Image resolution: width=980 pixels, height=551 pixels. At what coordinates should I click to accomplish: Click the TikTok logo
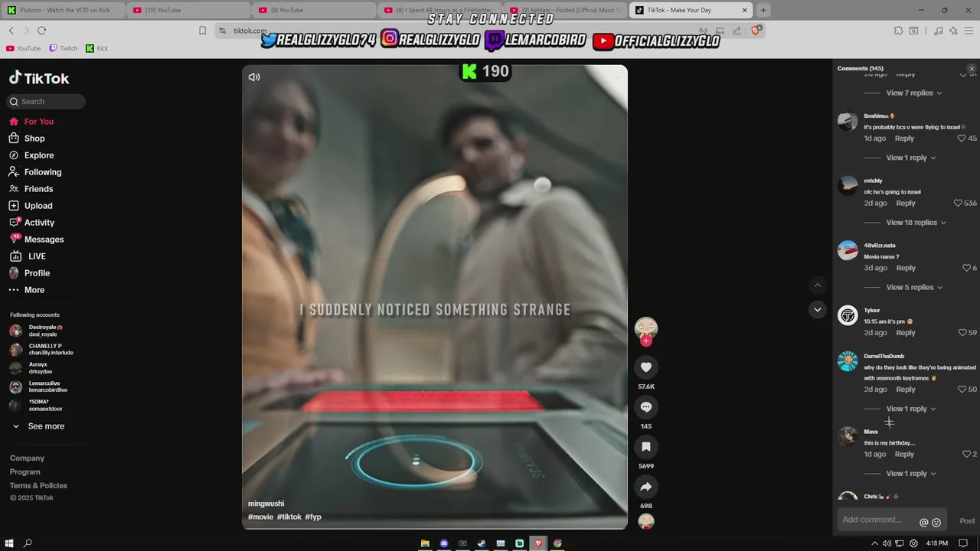coord(39,78)
